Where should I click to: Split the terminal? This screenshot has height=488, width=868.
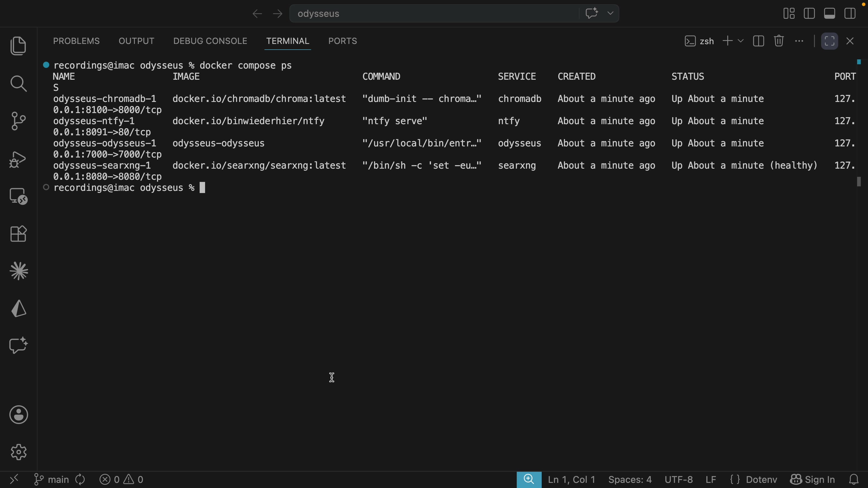click(758, 41)
